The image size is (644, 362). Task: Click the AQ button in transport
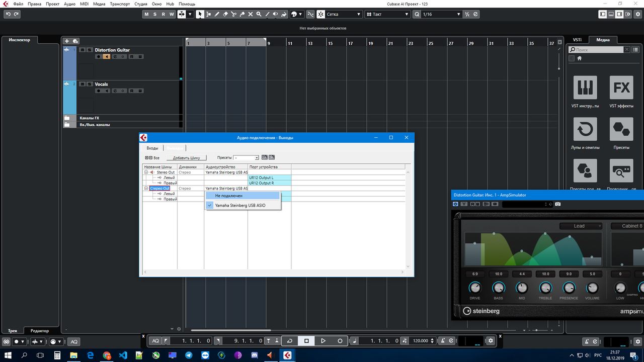[x=155, y=341]
